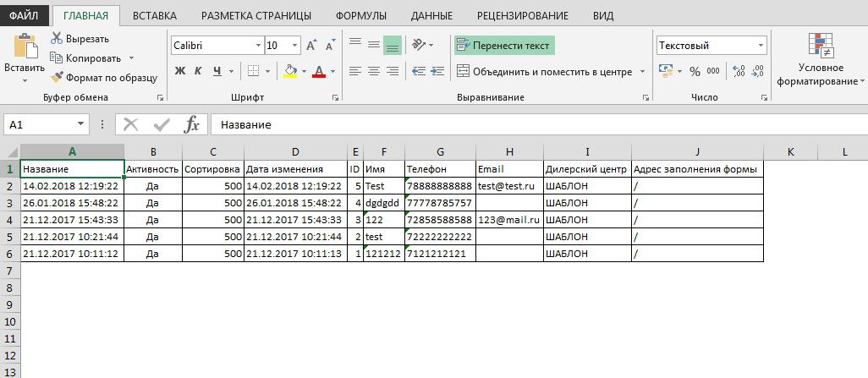The image size is (868, 378).
Task: Open the font name dropdown (Calibri)
Action: [258, 46]
